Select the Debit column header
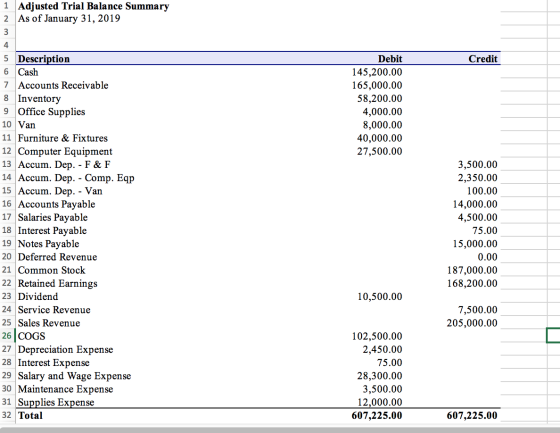 click(x=390, y=59)
